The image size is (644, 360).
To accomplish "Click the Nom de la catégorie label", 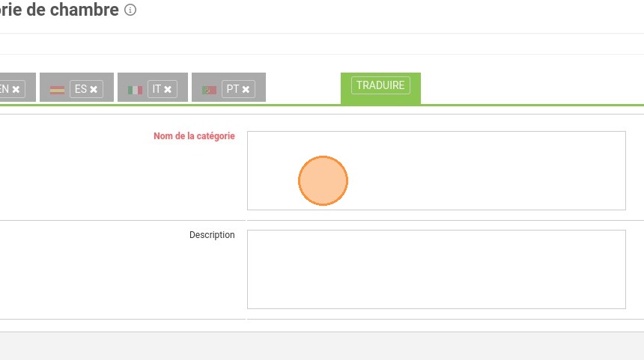I will (x=194, y=136).
